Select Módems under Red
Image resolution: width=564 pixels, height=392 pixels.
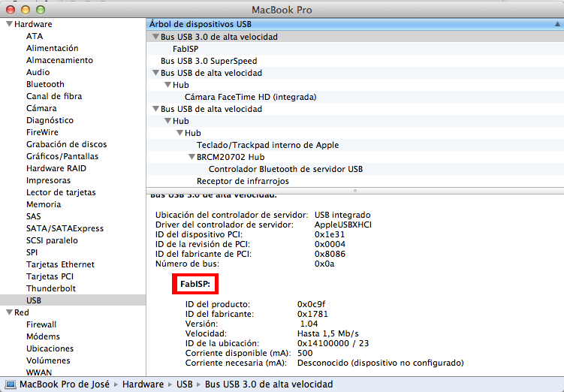pos(43,336)
